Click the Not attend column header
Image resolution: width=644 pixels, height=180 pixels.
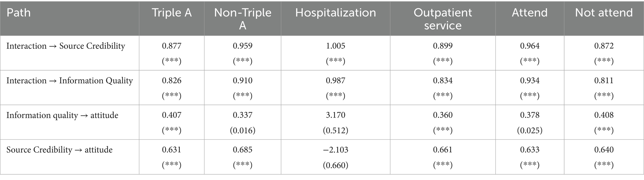tap(604, 13)
